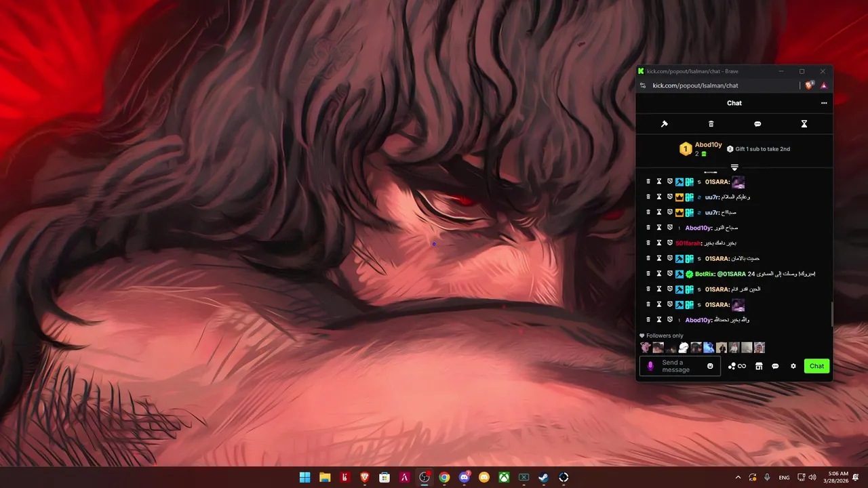The width and height of the screenshot is (868, 488).
Task: Show hidden system tray icons chevron
Action: [738, 477]
